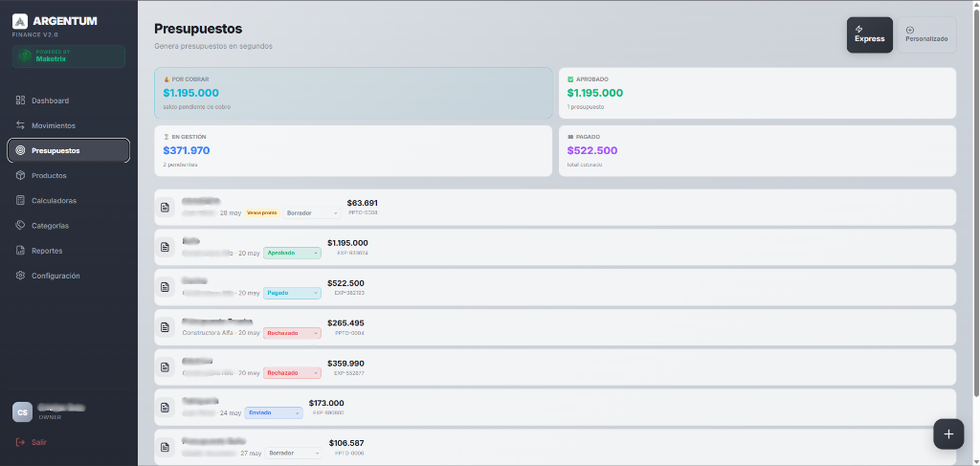This screenshot has height=466, width=980.
Task: Click the Maketrix cube icon
Action: click(x=25, y=56)
